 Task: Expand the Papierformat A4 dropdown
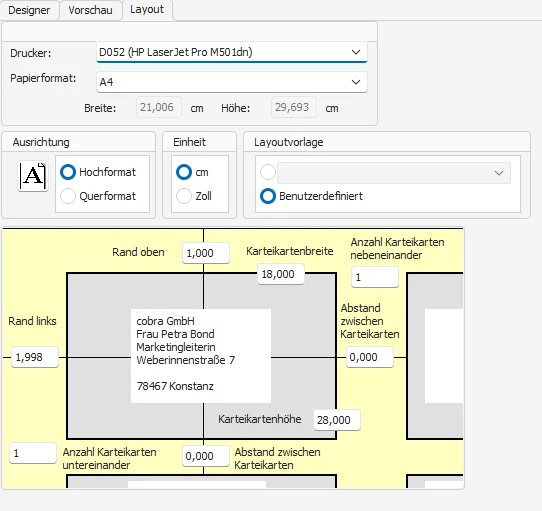[x=232, y=82]
